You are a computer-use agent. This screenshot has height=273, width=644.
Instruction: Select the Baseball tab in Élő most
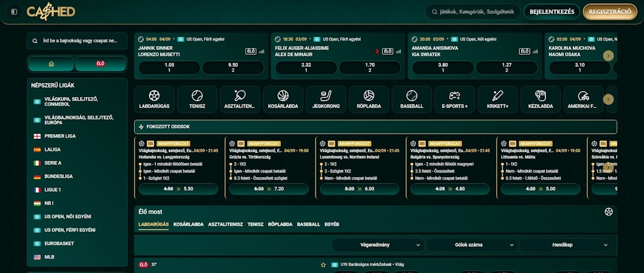(x=309, y=224)
